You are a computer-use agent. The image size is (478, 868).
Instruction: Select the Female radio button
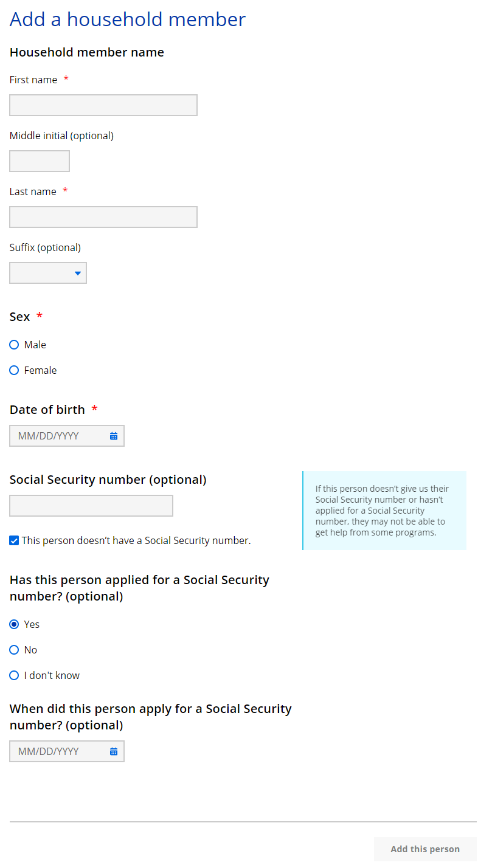click(x=15, y=370)
